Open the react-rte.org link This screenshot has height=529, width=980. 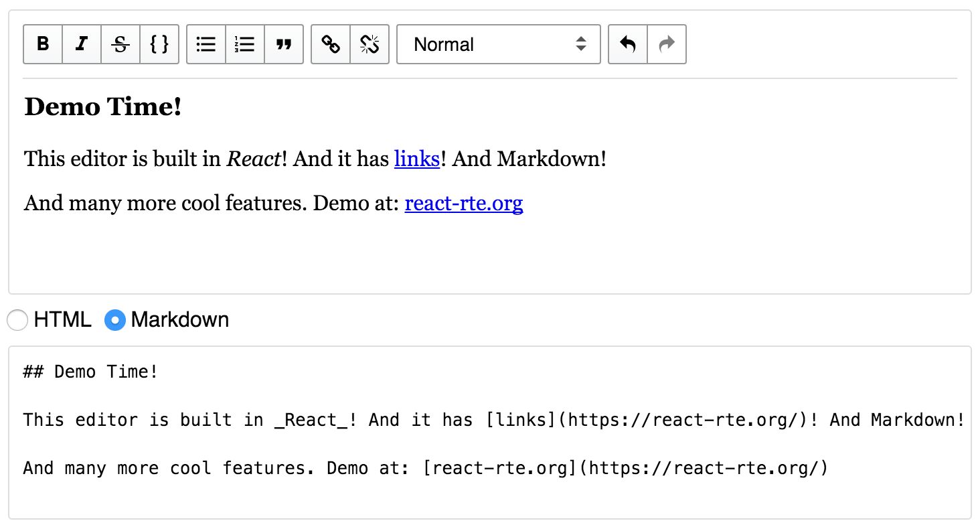tap(464, 203)
